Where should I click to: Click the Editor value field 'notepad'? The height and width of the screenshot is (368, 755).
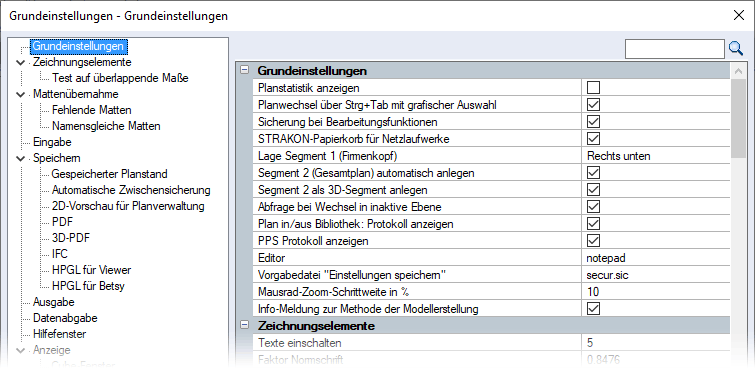[656, 257]
